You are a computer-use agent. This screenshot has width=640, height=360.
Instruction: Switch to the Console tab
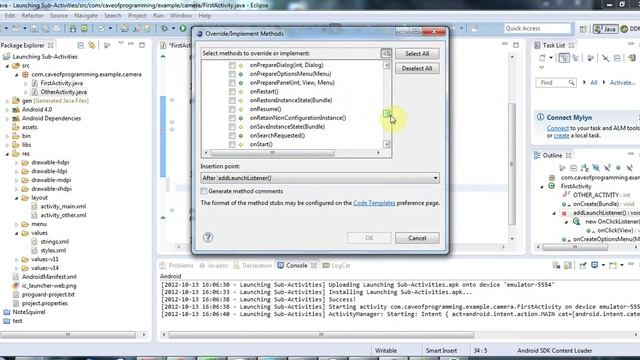[296, 265]
